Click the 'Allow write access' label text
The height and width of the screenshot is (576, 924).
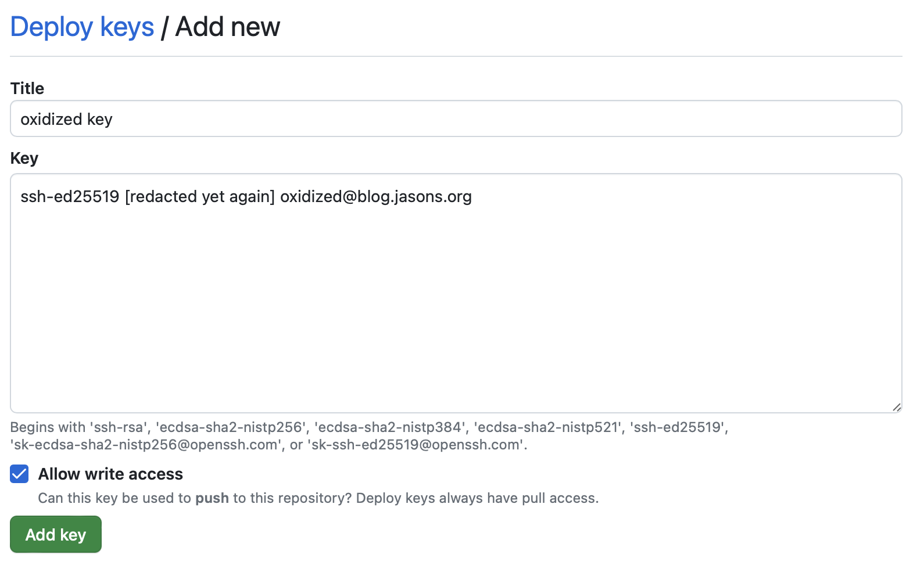click(110, 474)
